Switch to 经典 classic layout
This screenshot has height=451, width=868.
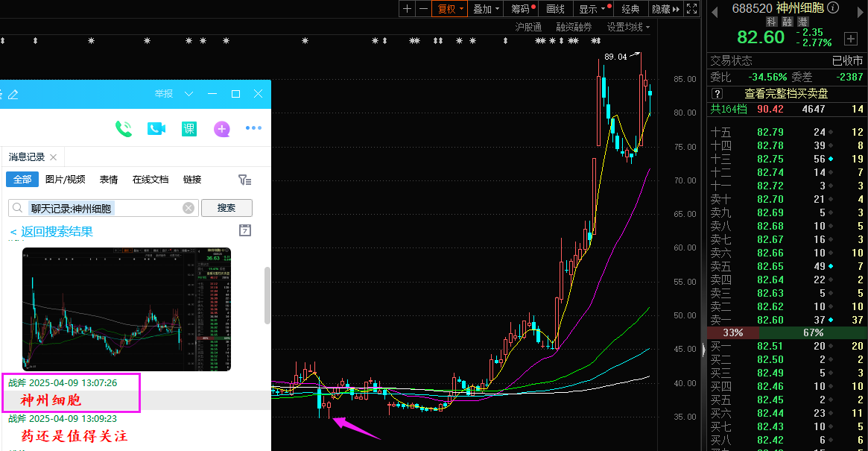tap(630, 8)
